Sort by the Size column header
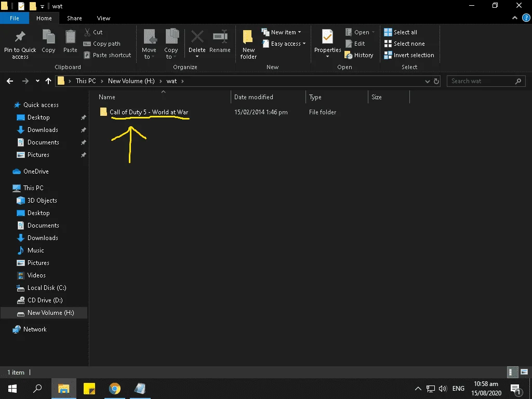The image size is (532, 399). point(377,97)
